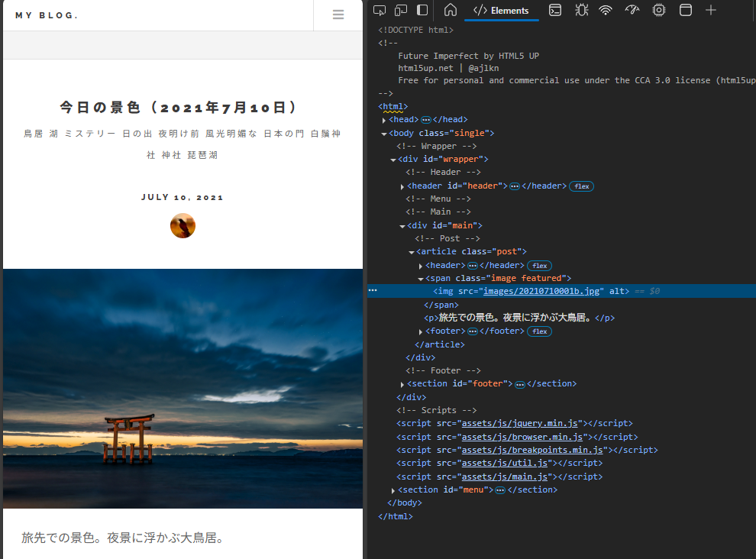756x559 pixels.
Task: Open the DevTools Welcome home icon
Action: (x=451, y=10)
